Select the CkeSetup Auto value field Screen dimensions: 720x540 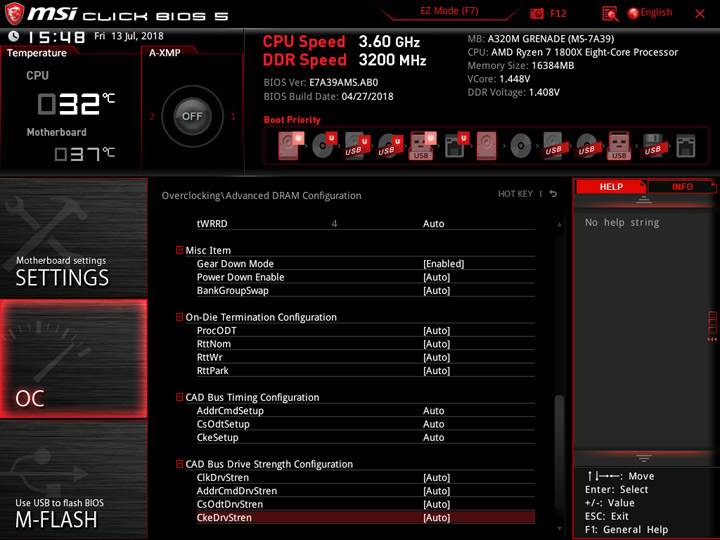[433, 437]
